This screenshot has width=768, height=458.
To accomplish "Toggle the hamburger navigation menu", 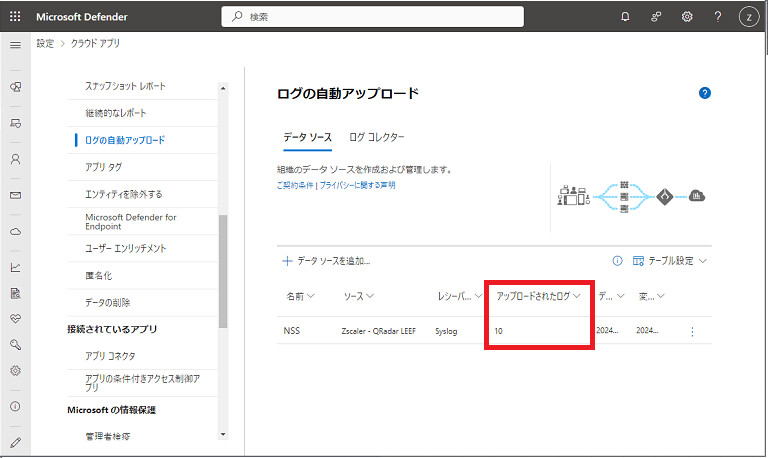I will click(x=16, y=45).
